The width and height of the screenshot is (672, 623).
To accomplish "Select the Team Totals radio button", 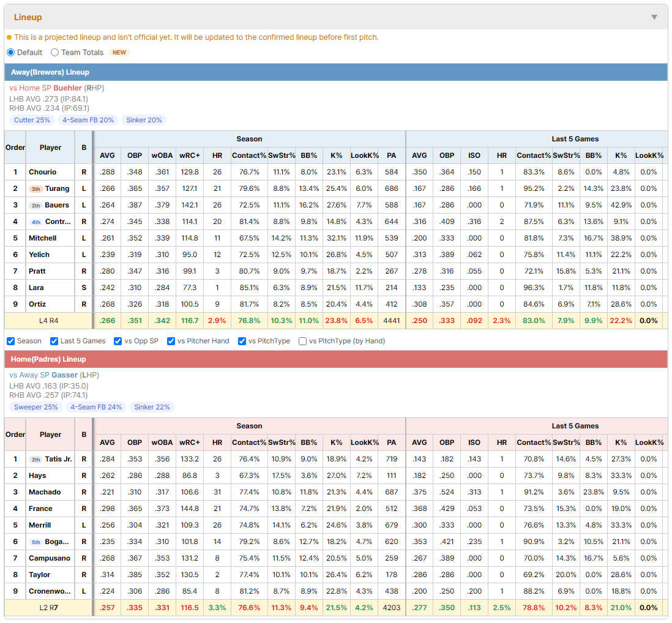I will pyautogui.click(x=54, y=52).
